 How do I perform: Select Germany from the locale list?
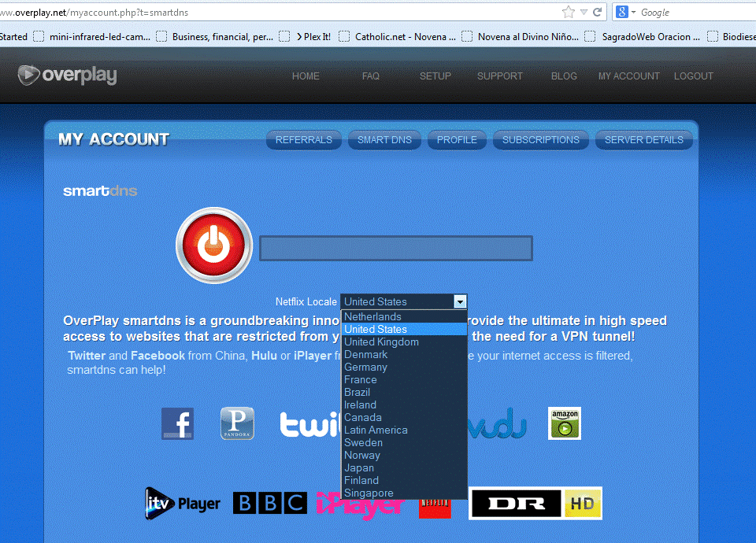tap(404, 368)
